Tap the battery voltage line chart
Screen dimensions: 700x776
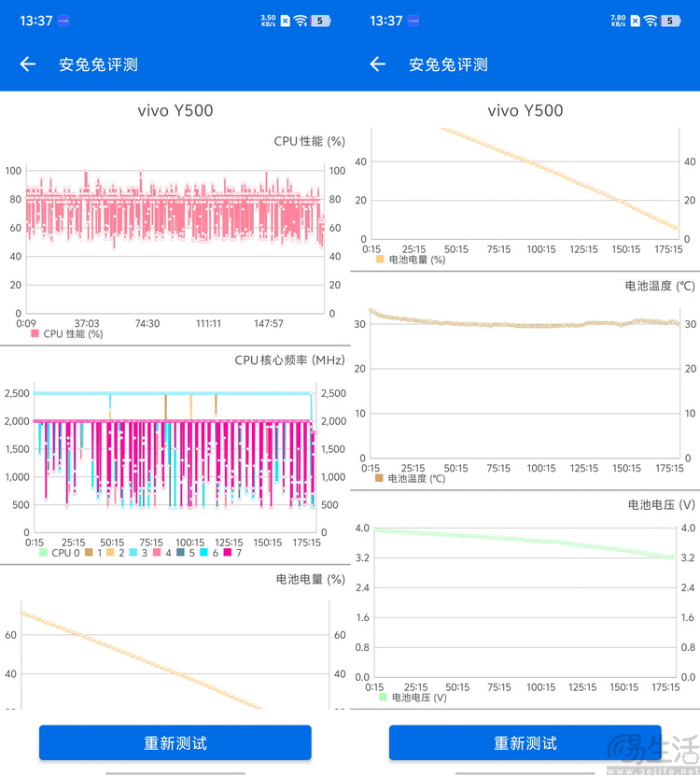pyautogui.click(x=525, y=601)
